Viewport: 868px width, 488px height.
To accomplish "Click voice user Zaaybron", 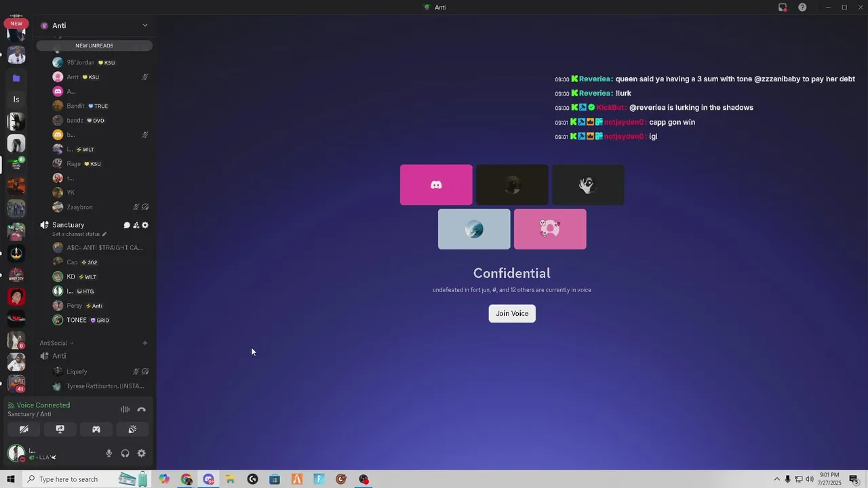I will point(102,207).
